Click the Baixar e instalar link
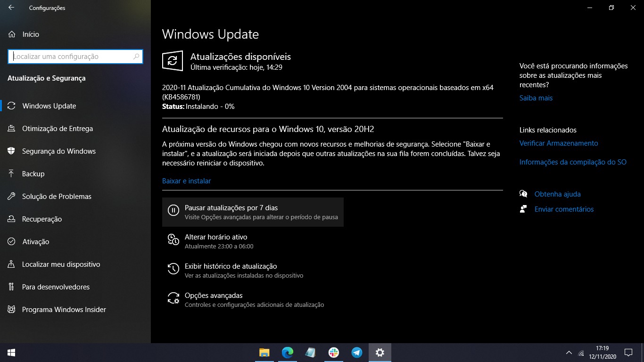Image resolution: width=644 pixels, height=362 pixels. click(186, 181)
